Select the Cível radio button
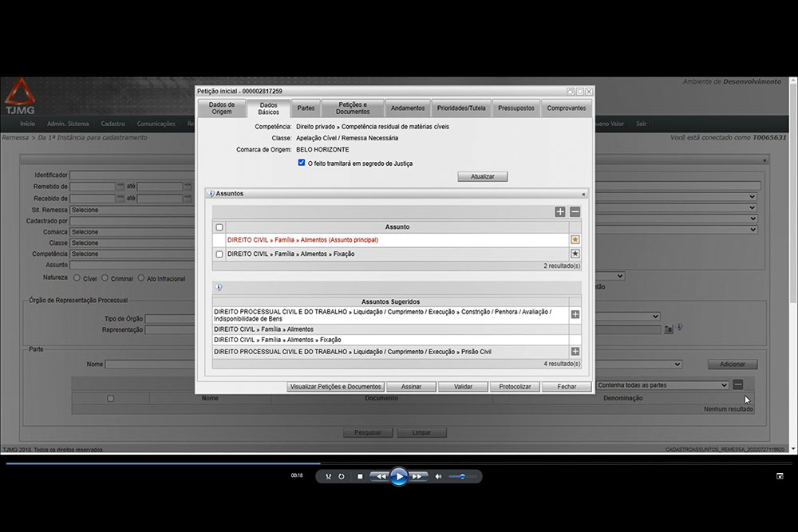The image size is (798, 532). pos(77,278)
